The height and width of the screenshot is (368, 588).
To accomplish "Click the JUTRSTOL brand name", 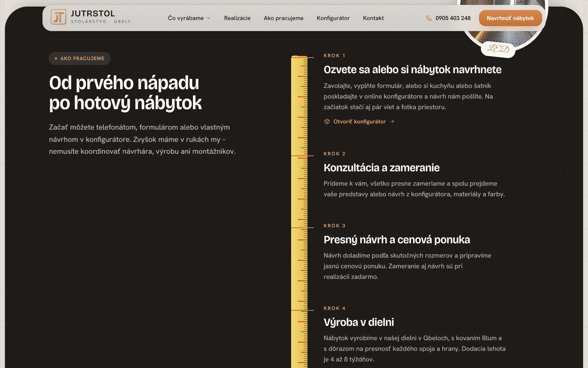I will coord(93,14).
